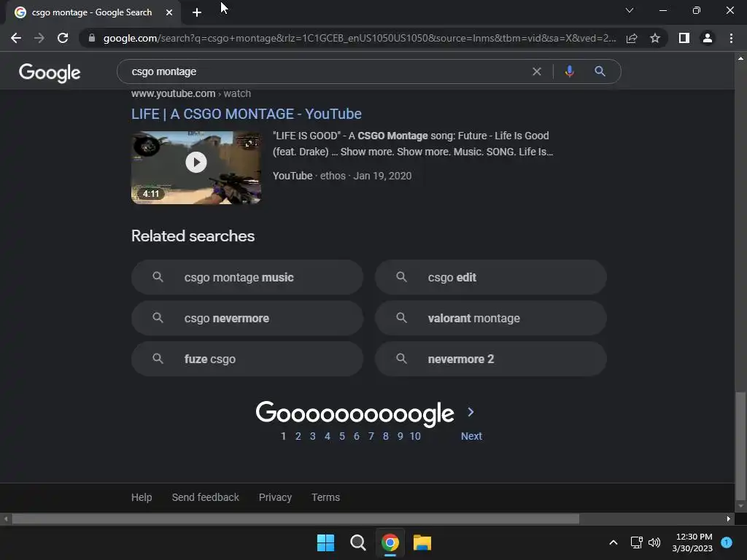The width and height of the screenshot is (747, 560).
Task: Click the scroll-right arrow of horizontal scrollbar
Action: point(729,519)
